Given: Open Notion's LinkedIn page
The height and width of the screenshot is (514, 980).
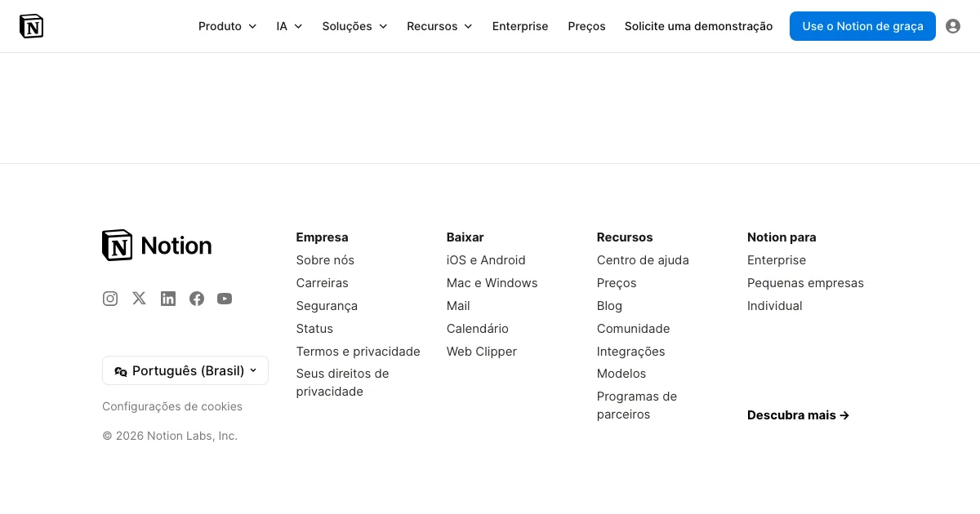Looking at the screenshot, I should [168, 299].
